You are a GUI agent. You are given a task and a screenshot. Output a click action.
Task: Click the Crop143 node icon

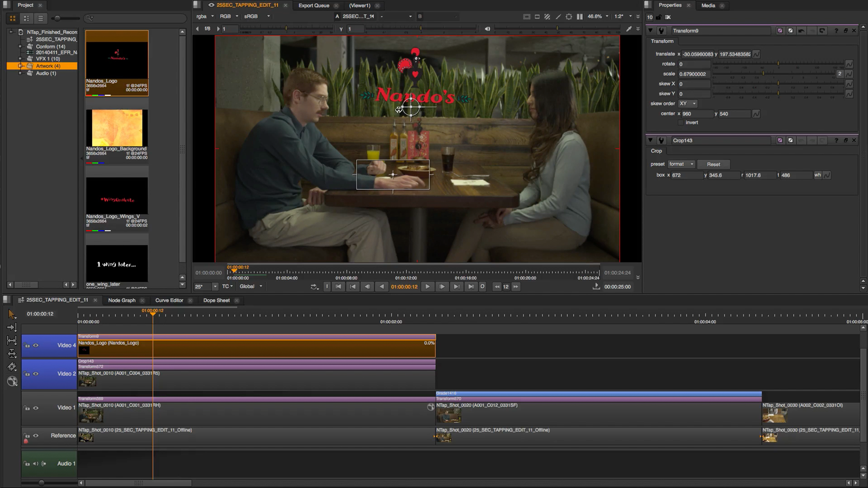click(x=660, y=140)
